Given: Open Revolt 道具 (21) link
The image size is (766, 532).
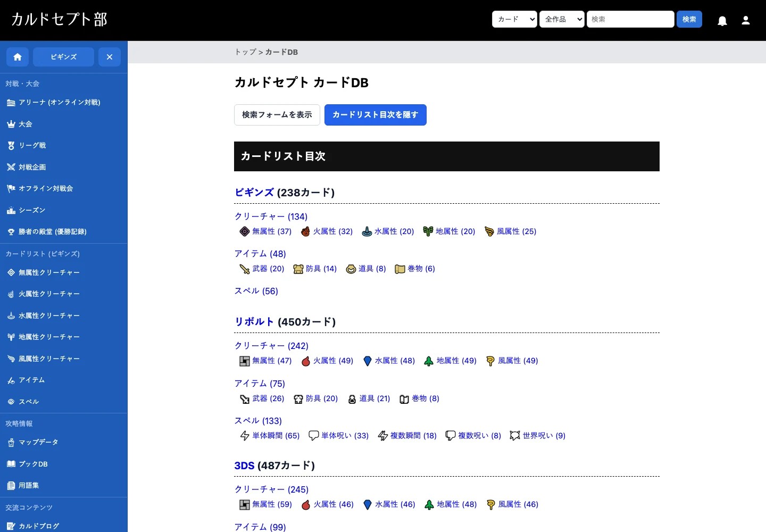Looking at the screenshot, I should (x=374, y=398).
